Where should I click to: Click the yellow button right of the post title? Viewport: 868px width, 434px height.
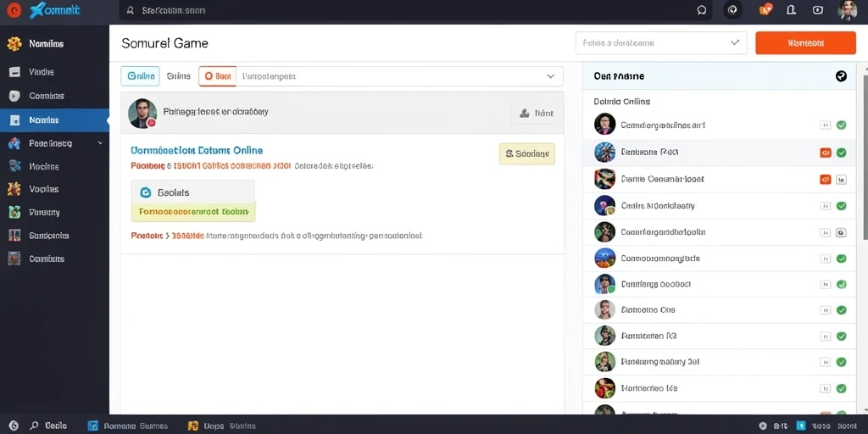coord(527,154)
